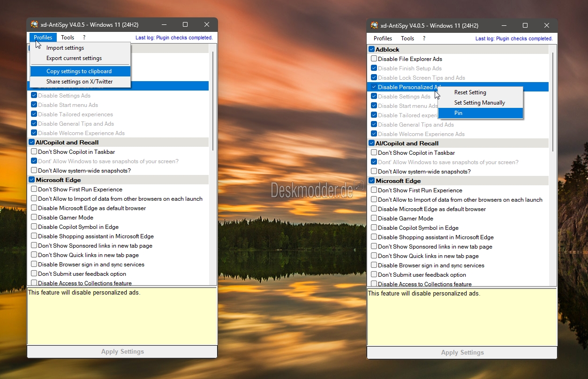Image resolution: width=588 pixels, height=379 pixels.
Task: Toggle Disable Tailored experiences in left window
Action: coord(34,114)
